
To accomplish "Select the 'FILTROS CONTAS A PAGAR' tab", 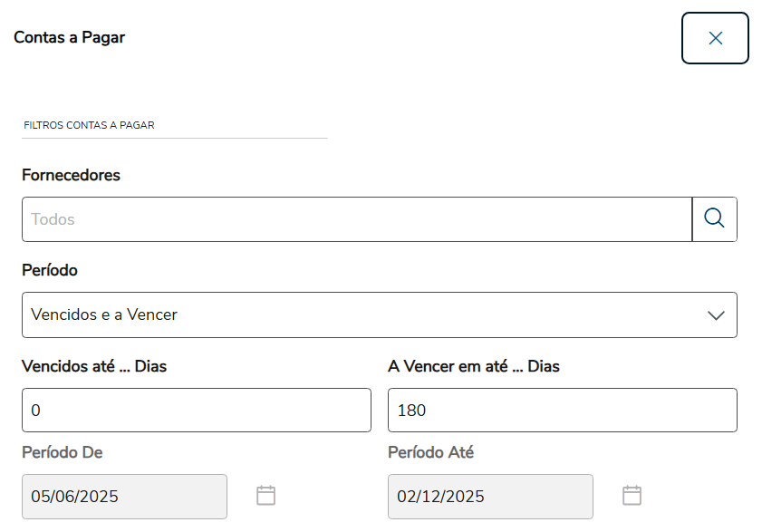I will [89, 125].
